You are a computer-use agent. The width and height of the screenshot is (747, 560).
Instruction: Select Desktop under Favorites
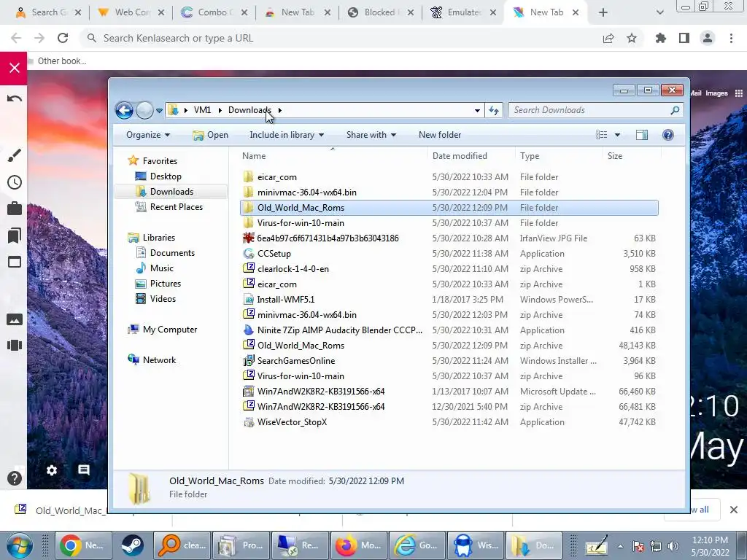tap(166, 176)
